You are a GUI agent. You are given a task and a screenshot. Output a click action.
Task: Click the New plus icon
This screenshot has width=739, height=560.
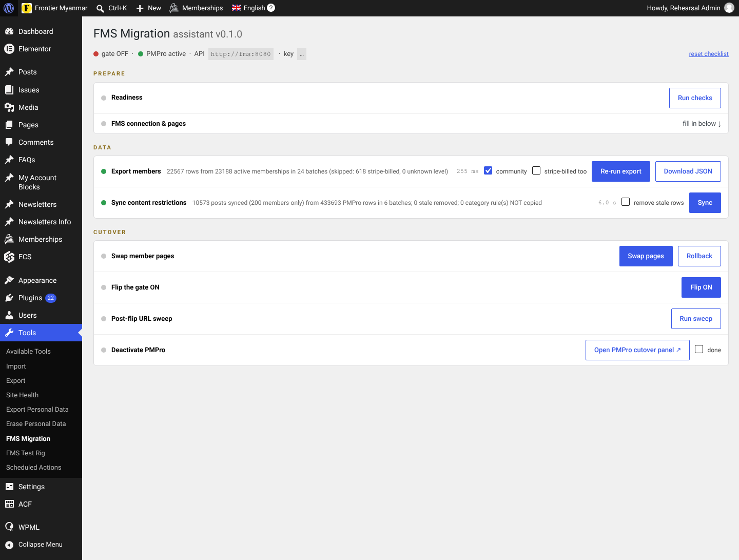(140, 8)
